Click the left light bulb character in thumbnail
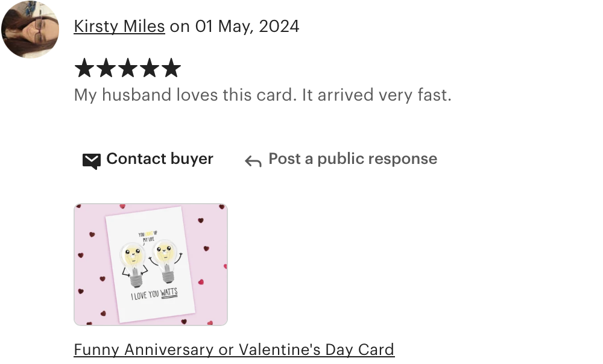Viewport: 603px width, 364px height. (x=134, y=264)
